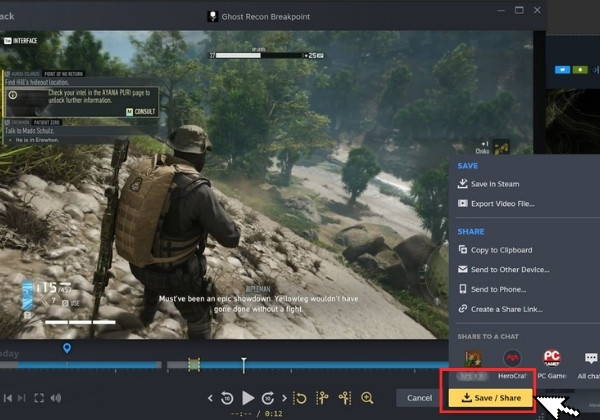Zoom in on the timeline magnifier
Screen dimensions: 600x420
(367, 398)
